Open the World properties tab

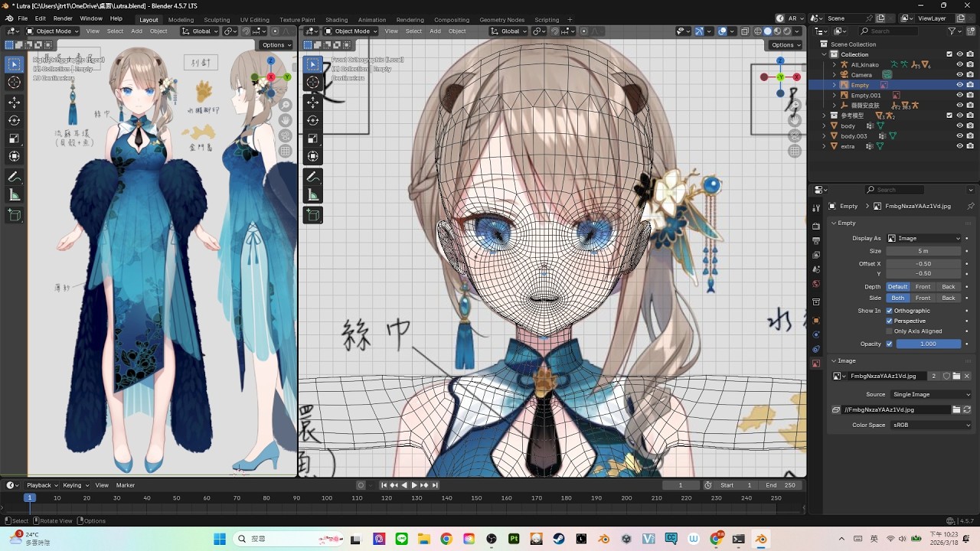coord(816,284)
